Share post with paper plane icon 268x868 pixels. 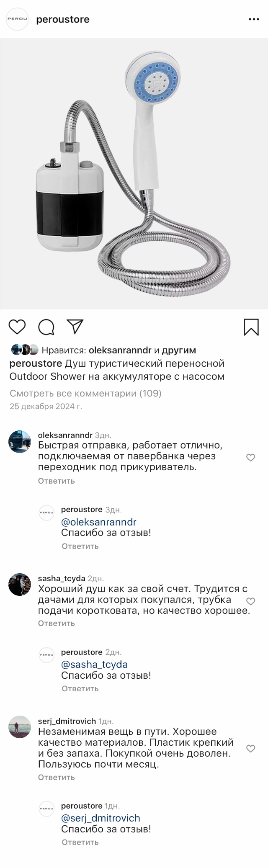[x=75, y=327]
